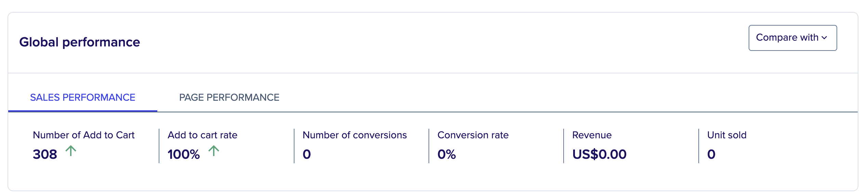Click the Unit sold value 0
868x196 pixels.
point(711,154)
